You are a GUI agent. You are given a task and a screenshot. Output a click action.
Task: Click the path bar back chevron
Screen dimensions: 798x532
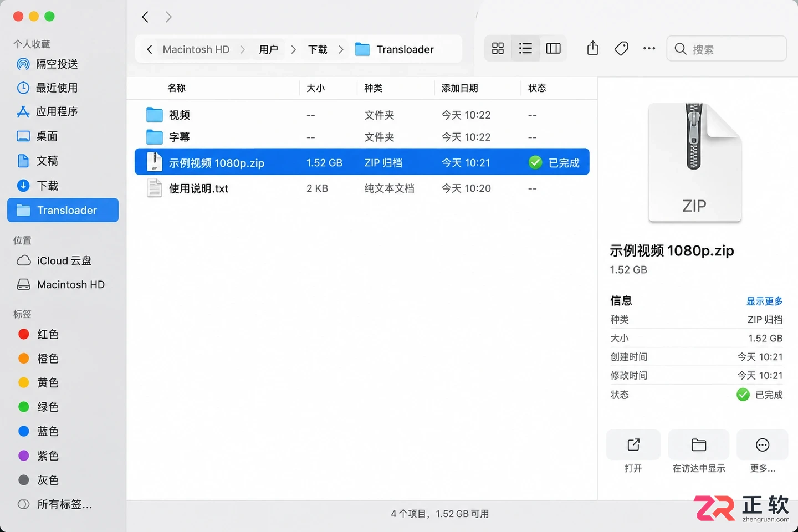point(150,49)
